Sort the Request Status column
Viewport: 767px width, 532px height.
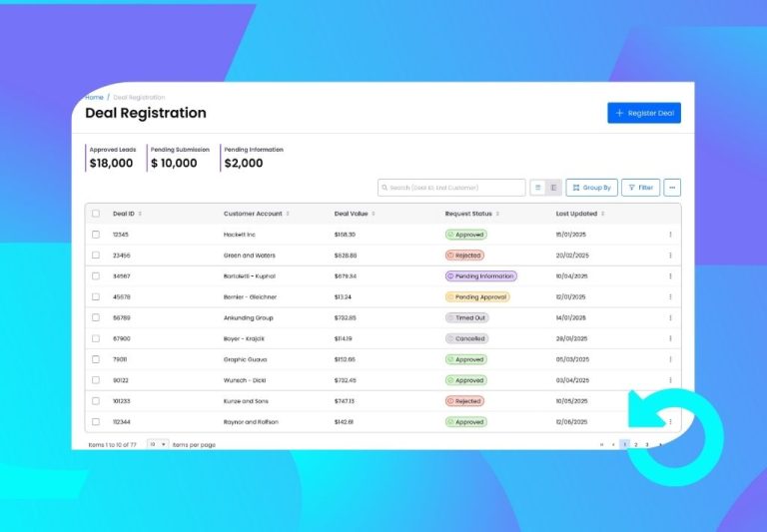tap(497, 214)
